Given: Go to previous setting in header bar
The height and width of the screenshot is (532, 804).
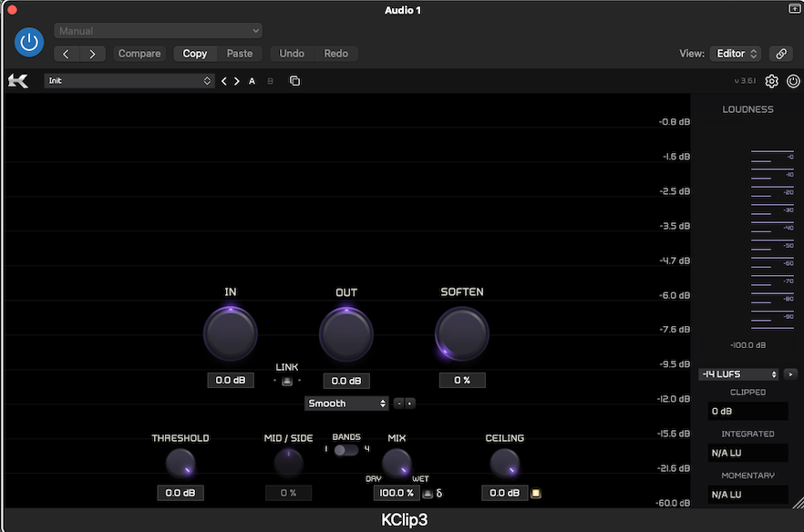Looking at the screenshot, I should tap(67, 54).
